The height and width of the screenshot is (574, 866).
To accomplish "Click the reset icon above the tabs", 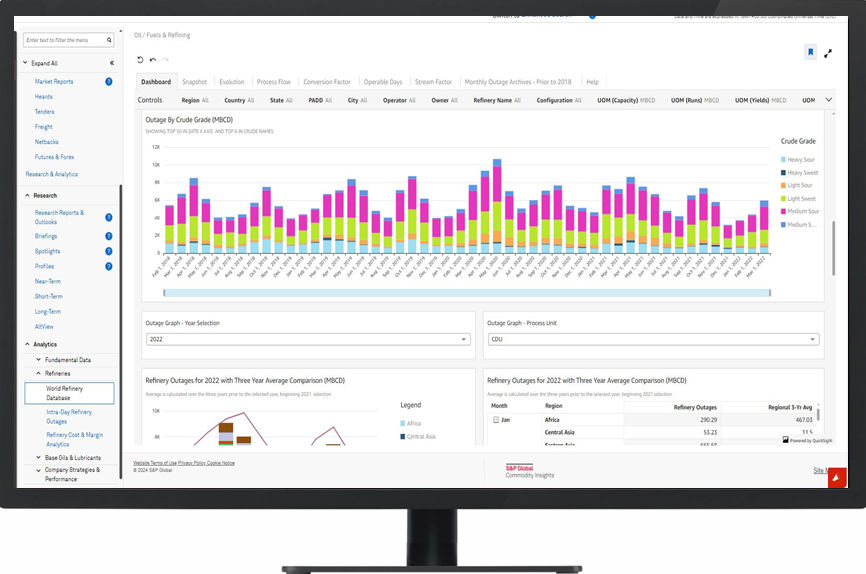I will (140, 60).
